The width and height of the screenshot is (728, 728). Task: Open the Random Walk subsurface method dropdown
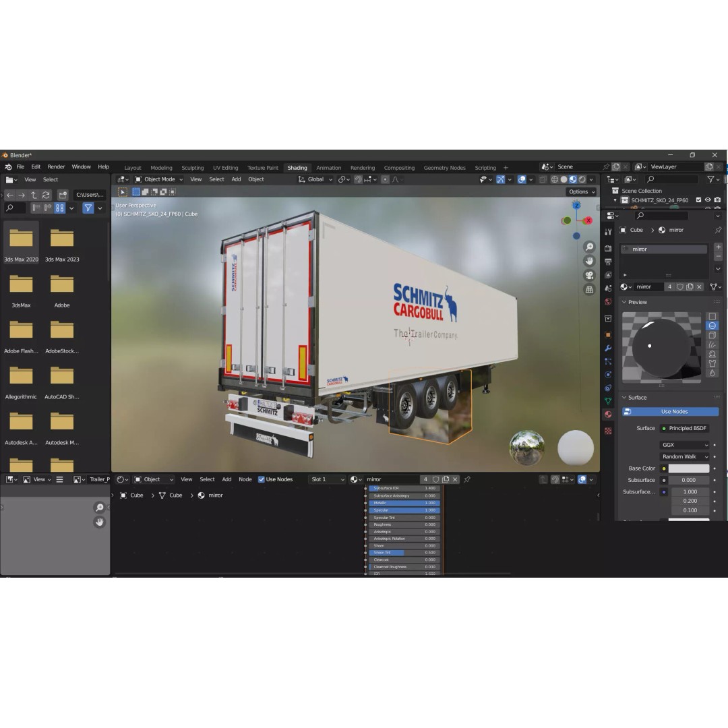point(684,456)
